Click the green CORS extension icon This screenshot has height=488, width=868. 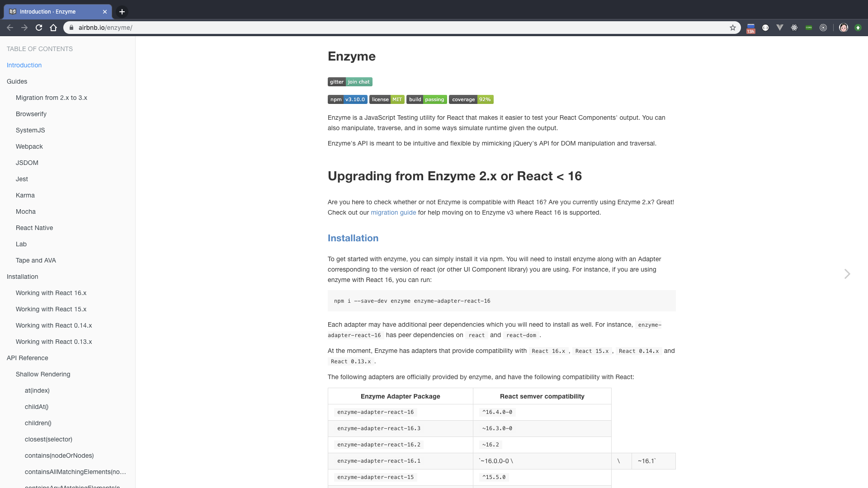coord(809,28)
